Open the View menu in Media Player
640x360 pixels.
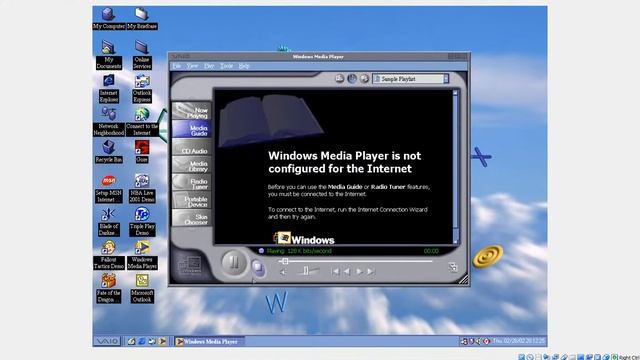click(x=192, y=66)
